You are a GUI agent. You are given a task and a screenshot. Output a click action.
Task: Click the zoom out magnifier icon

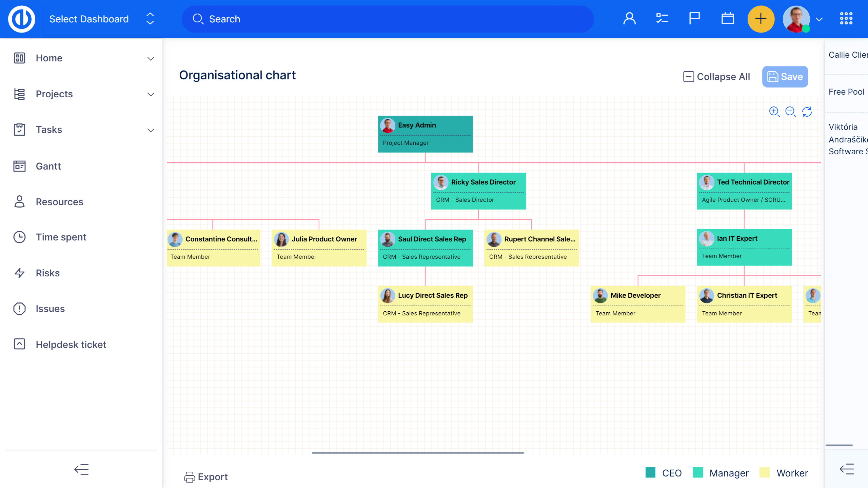tap(790, 112)
